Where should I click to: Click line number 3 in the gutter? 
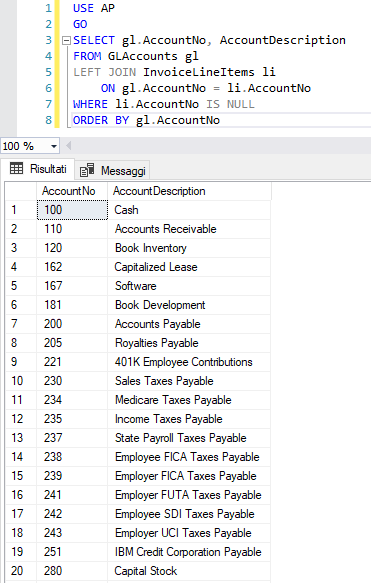tap(49, 40)
